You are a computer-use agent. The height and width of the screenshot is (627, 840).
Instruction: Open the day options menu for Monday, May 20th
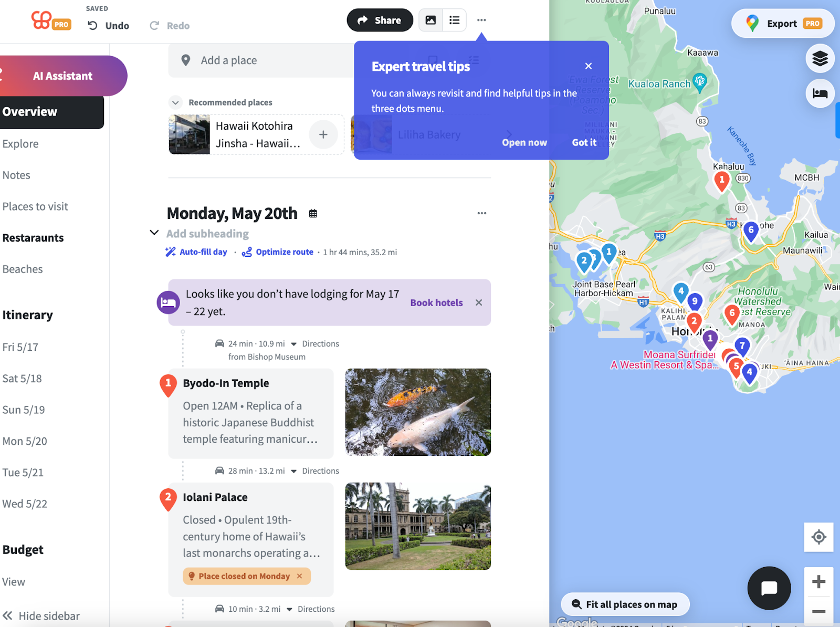coord(481,213)
